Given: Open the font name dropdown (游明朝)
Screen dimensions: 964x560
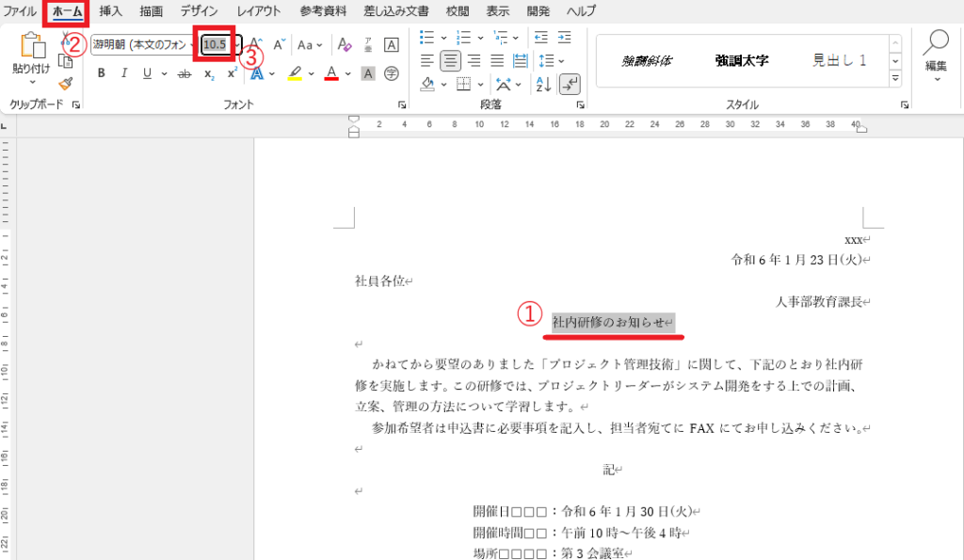Looking at the screenshot, I should [x=192, y=45].
